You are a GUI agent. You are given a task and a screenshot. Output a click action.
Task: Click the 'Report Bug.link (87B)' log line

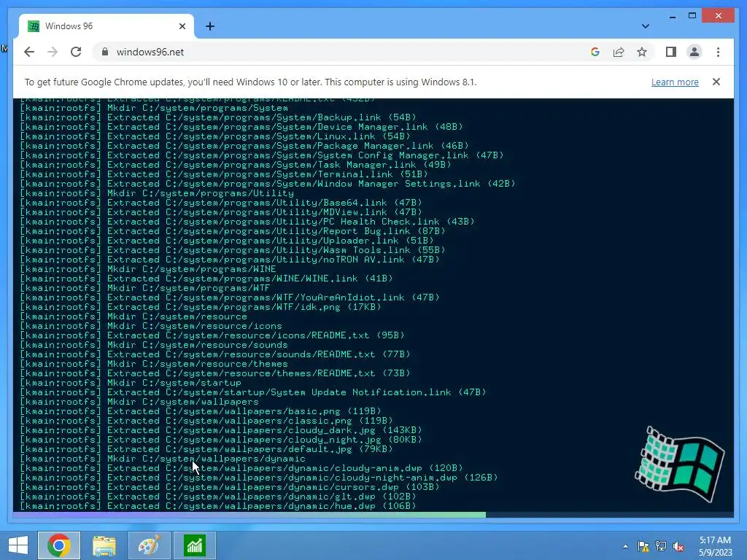click(233, 231)
